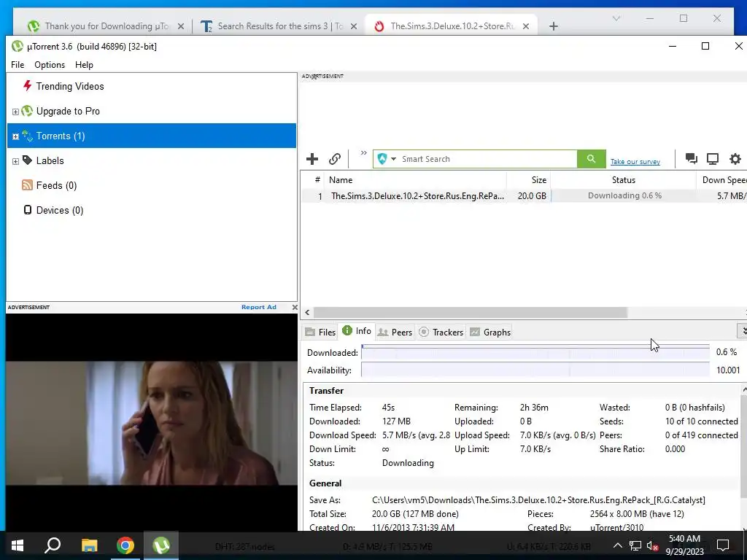Click the Add Torrent from URL link icon
Viewport: 747px width, 560px height.
[335, 158]
